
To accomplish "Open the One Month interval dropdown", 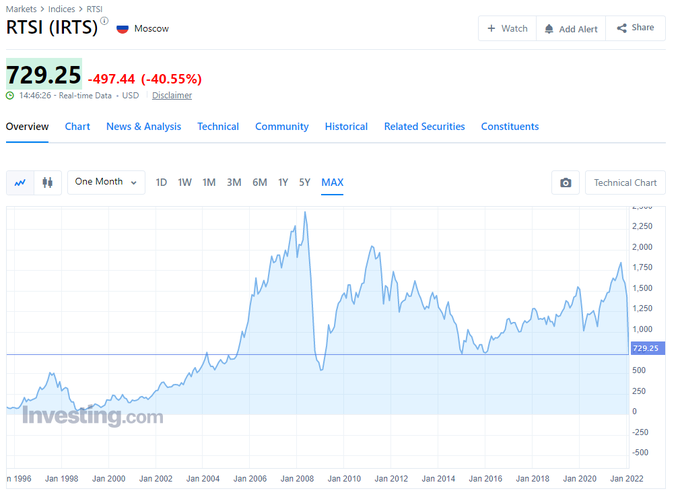I will click(x=106, y=182).
